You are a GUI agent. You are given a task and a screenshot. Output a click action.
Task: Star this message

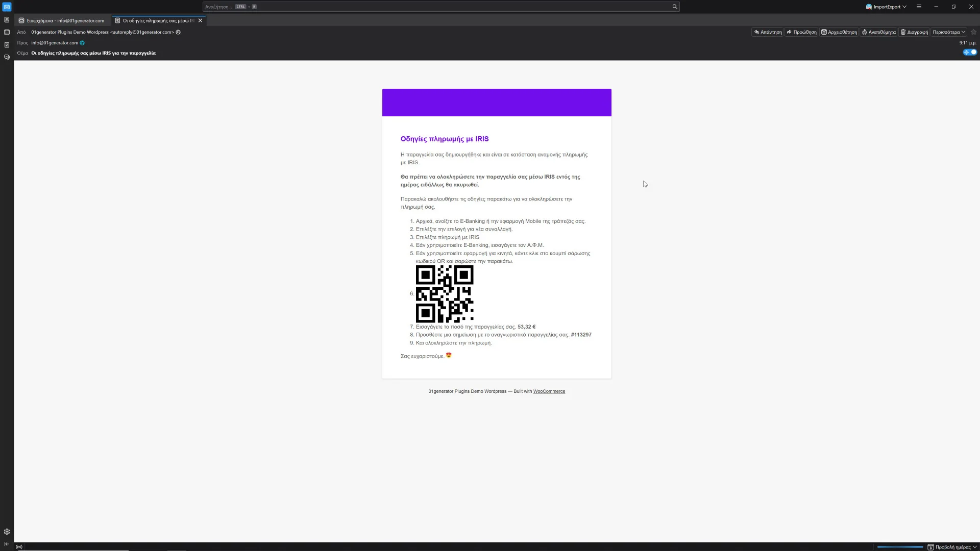(973, 32)
